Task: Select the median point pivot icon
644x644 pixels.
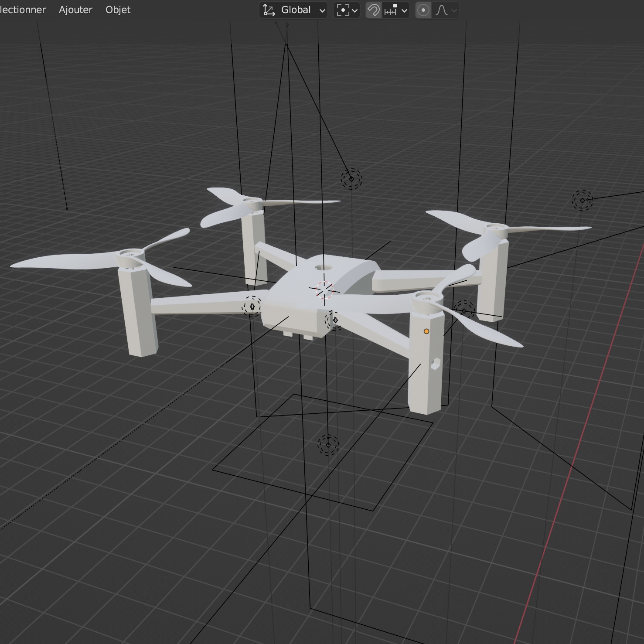Action: pyautogui.click(x=343, y=10)
